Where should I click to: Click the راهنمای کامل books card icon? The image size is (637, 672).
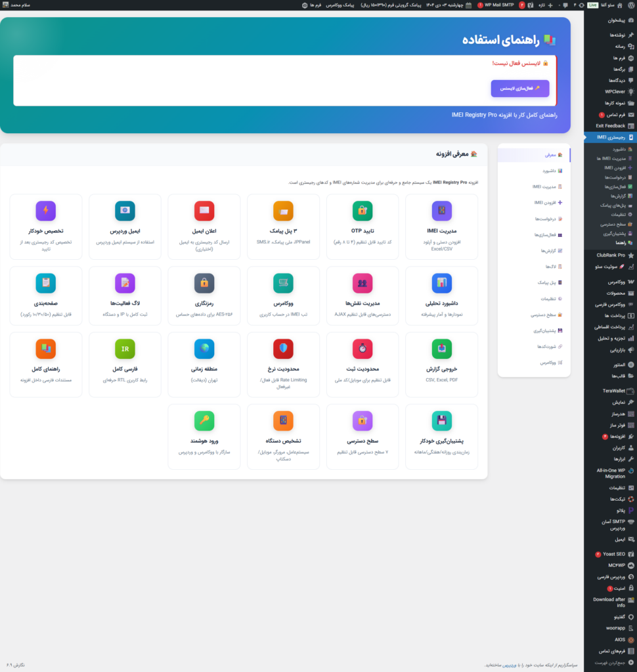point(46,348)
